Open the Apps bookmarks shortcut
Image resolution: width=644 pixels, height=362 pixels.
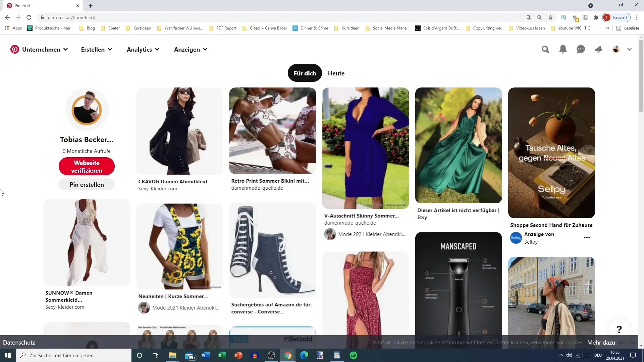13,28
